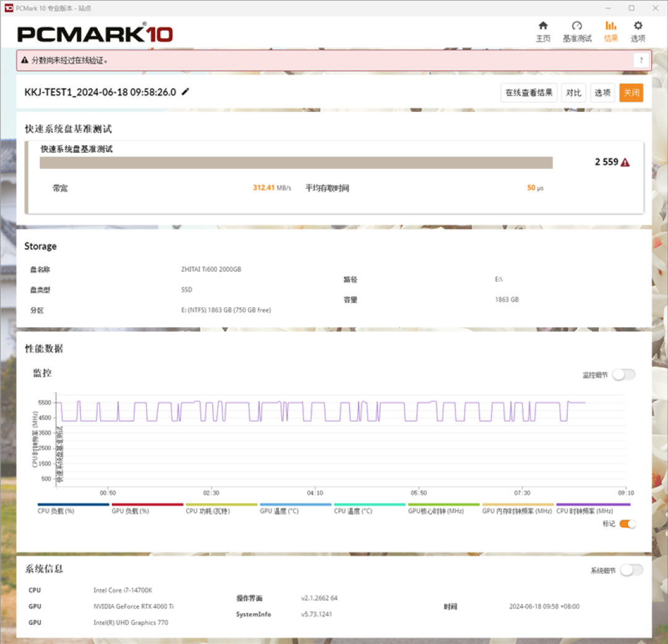Toggle CPU 功耗 (瓦特) legend series
The height and width of the screenshot is (644, 668).
(x=221, y=509)
